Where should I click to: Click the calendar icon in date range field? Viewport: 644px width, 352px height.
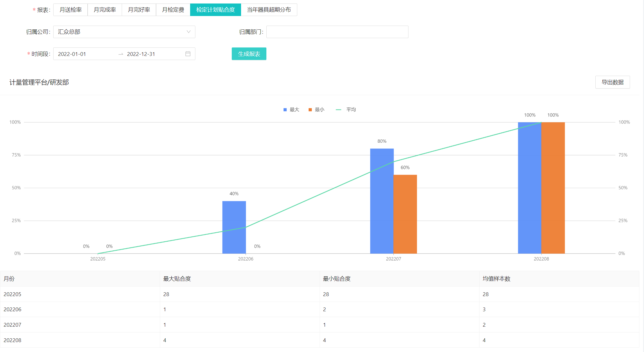point(188,54)
